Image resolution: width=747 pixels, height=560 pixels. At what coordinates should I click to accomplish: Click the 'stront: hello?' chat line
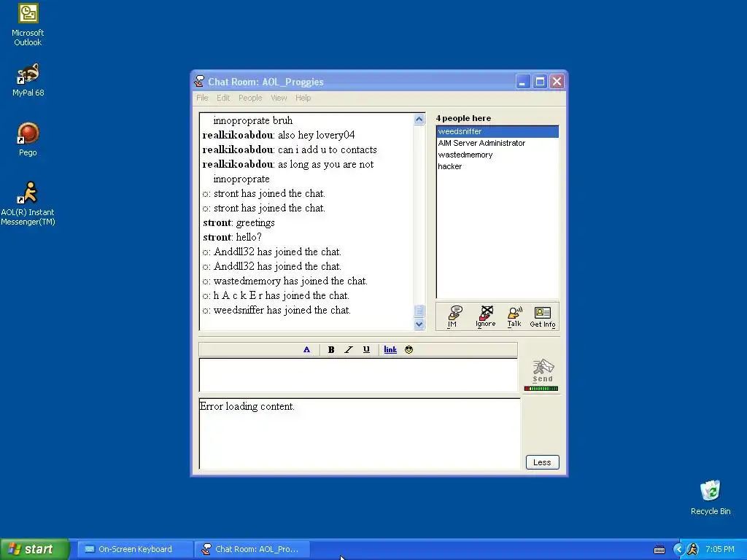(232, 237)
